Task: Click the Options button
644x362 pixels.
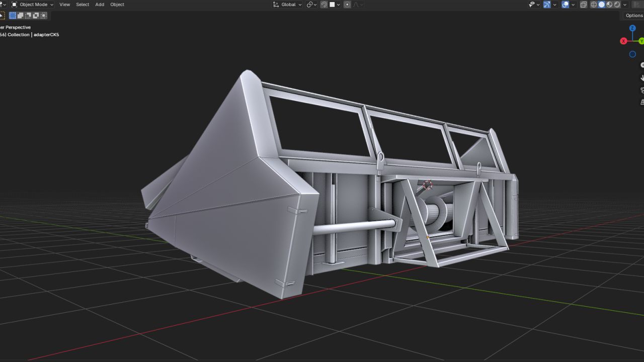Action: click(x=634, y=16)
